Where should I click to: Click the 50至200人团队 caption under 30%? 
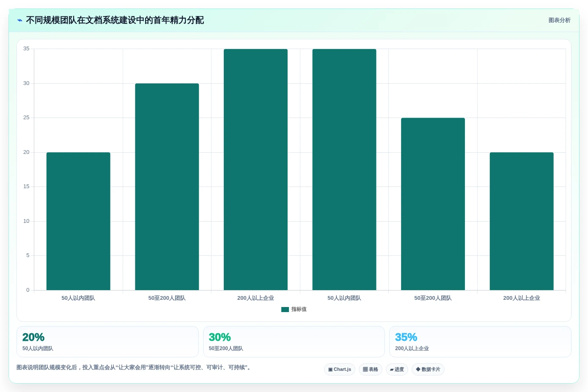point(226,348)
